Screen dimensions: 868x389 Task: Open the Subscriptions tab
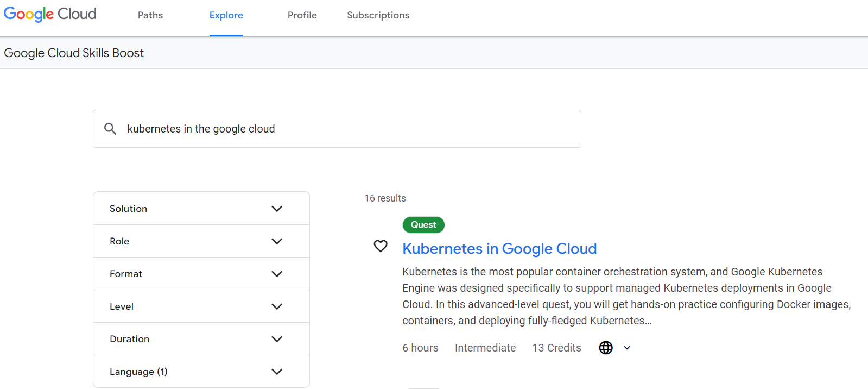(378, 15)
